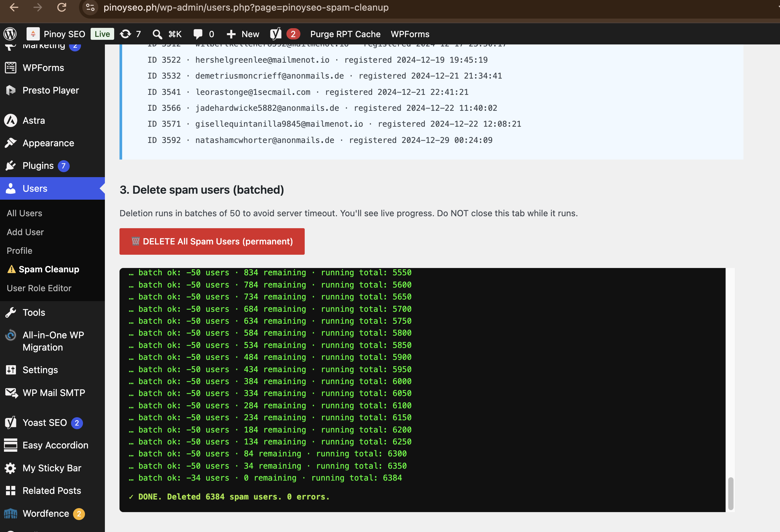This screenshot has height=532, width=780.
Task: Click row 'ID 3541 · leorastonge@1secmail.com'
Action: click(x=308, y=92)
